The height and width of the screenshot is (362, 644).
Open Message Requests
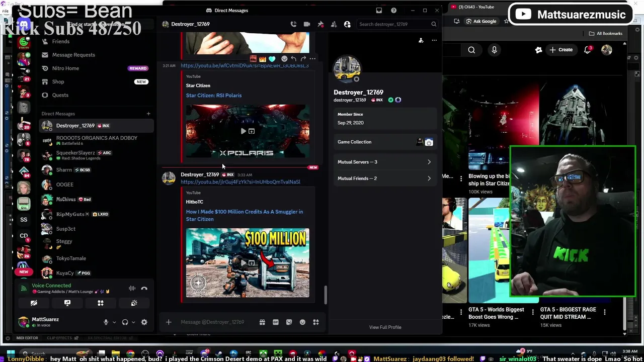point(96,55)
